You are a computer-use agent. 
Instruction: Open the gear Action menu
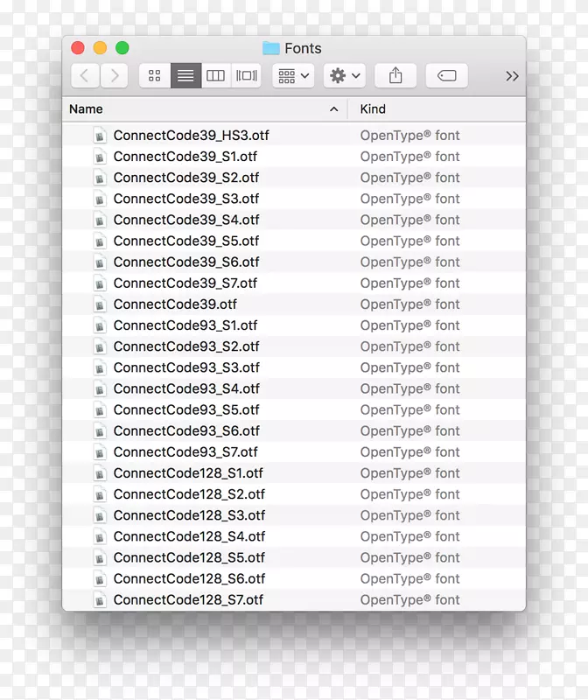(345, 75)
